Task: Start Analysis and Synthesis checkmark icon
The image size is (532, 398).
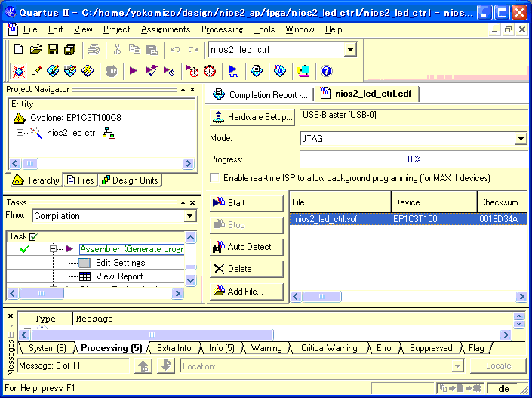Action: pos(152,71)
